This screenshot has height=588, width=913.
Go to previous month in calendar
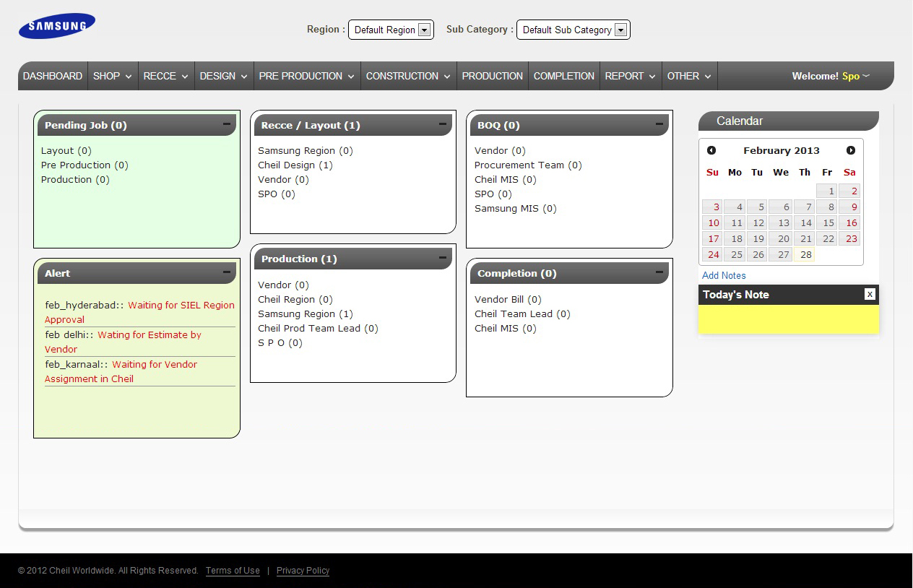(x=711, y=150)
